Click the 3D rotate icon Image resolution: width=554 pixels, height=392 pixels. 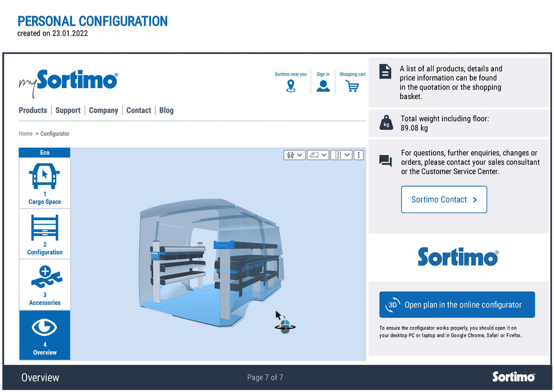click(x=393, y=305)
